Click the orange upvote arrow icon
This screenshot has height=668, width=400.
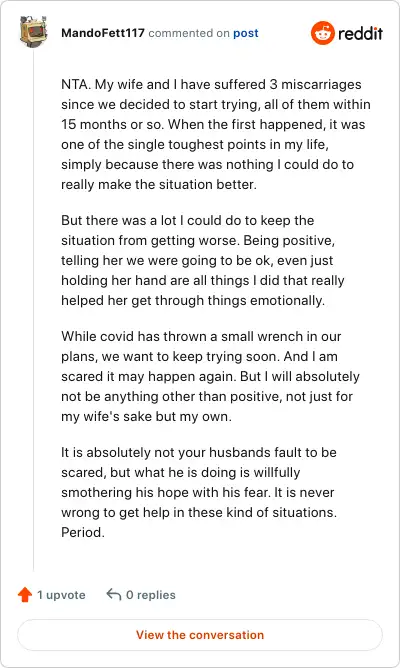[x=25, y=595]
